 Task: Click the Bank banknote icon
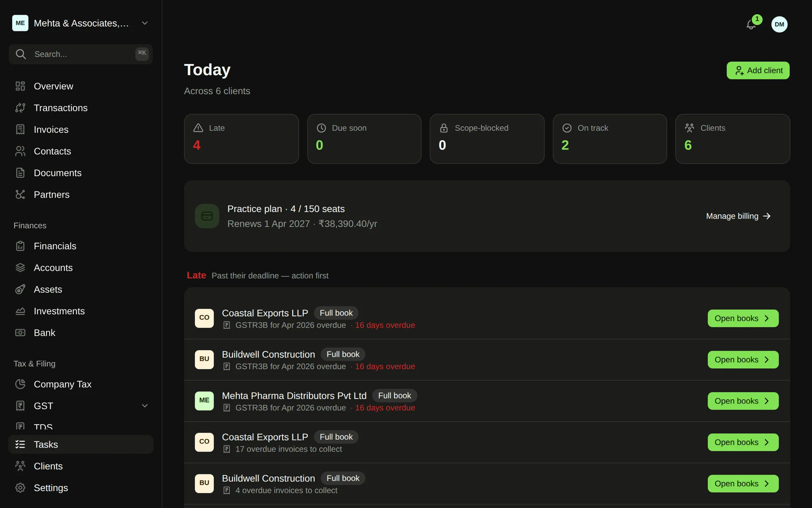pyautogui.click(x=20, y=333)
